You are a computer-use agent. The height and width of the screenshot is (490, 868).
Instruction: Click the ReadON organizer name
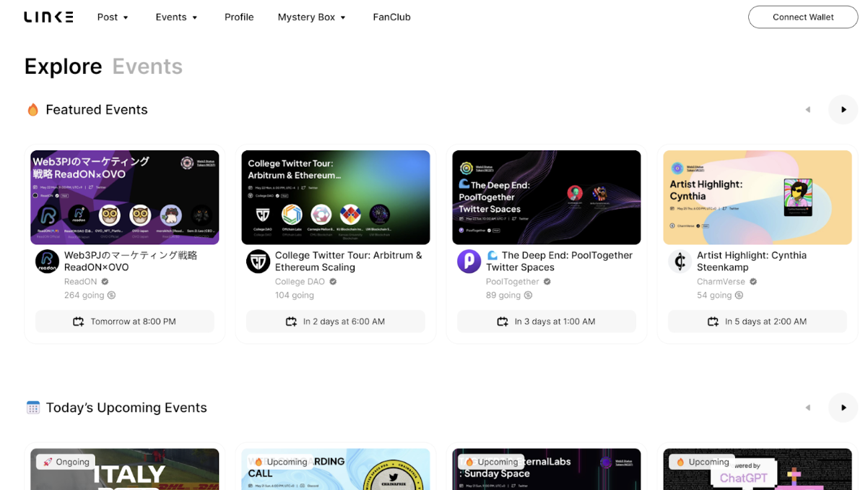[x=81, y=282]
